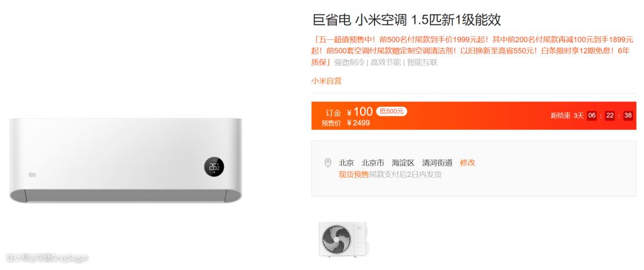Open the outdoor unit thumbnail image
Image resolution: width=644 pixels, height=270 pixels.
[343, 239]
